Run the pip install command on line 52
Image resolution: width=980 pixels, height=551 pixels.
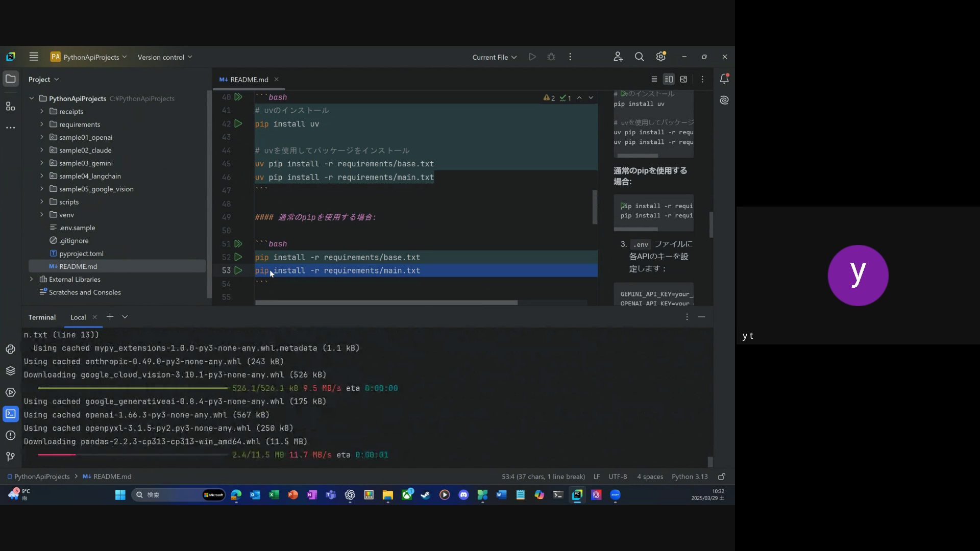(238, 257)
